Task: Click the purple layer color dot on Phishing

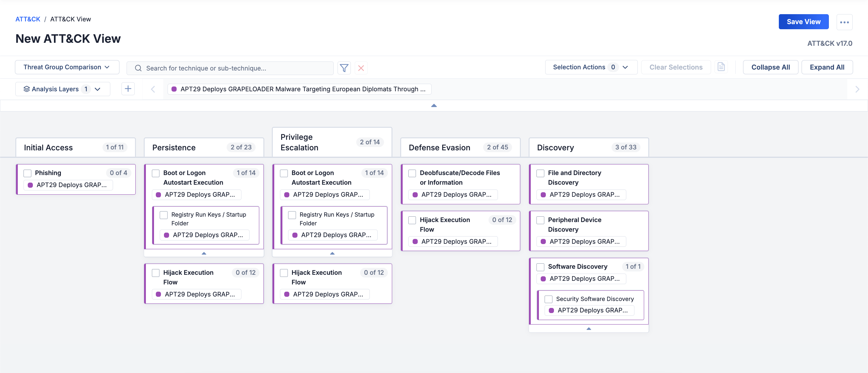Action: click(x=30, y=185)
